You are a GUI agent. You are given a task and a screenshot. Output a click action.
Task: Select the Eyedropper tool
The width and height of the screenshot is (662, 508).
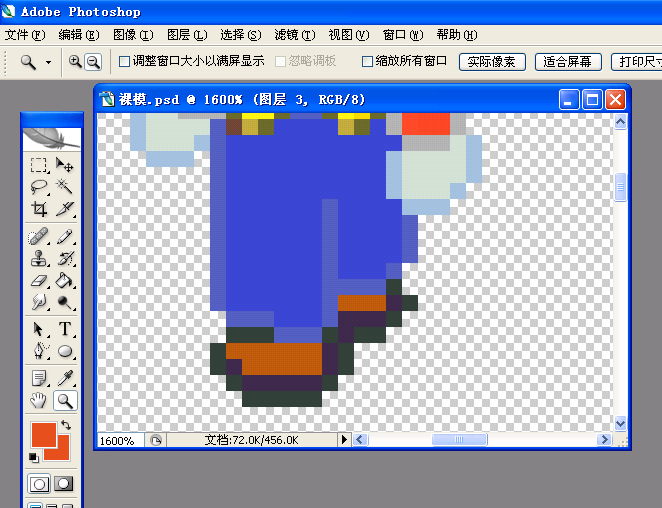[x=65, y=378]
